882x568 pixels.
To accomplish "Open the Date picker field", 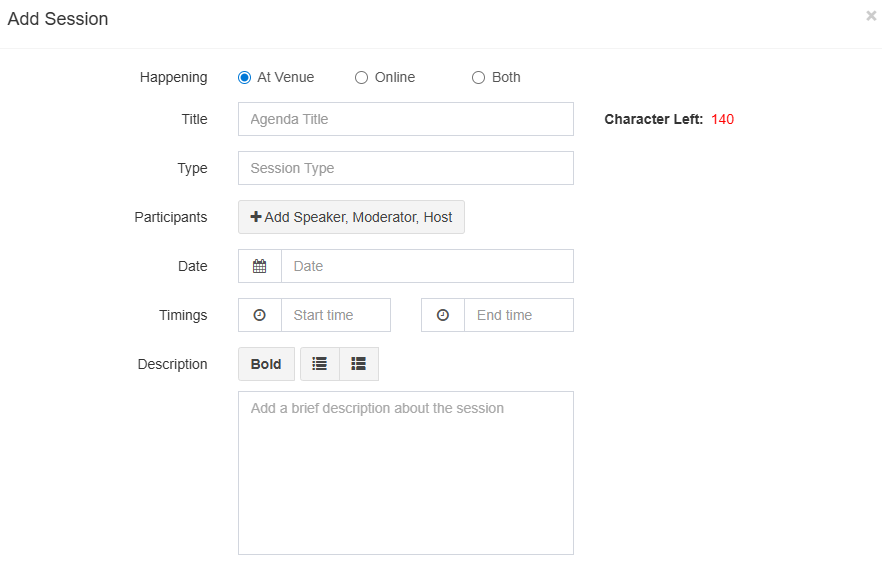I will point(427,266).
